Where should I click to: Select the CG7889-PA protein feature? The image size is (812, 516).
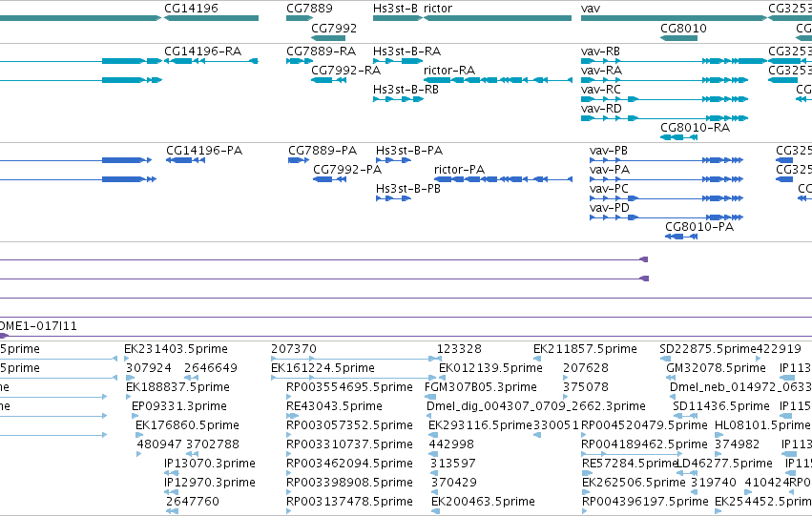[299, 160]
